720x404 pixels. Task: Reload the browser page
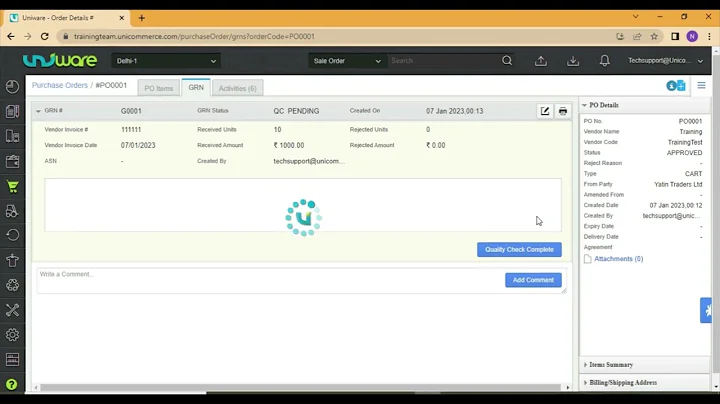(x=45, y=36)
